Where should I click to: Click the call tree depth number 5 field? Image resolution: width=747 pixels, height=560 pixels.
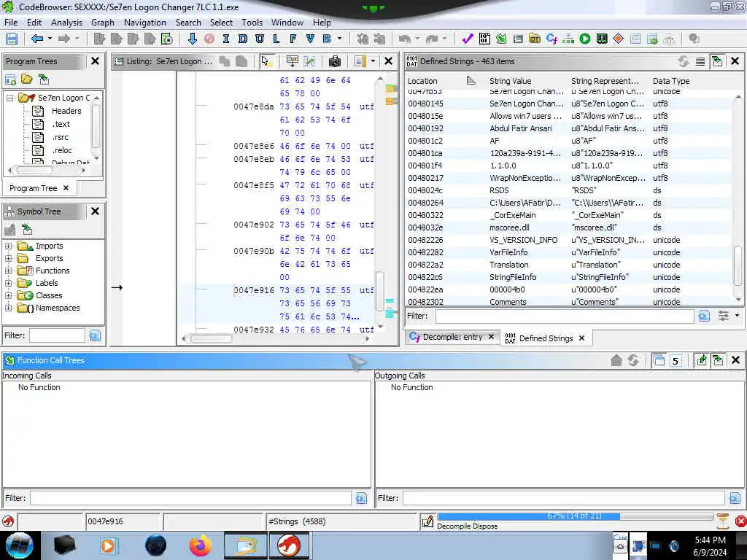tap(675, 360)
